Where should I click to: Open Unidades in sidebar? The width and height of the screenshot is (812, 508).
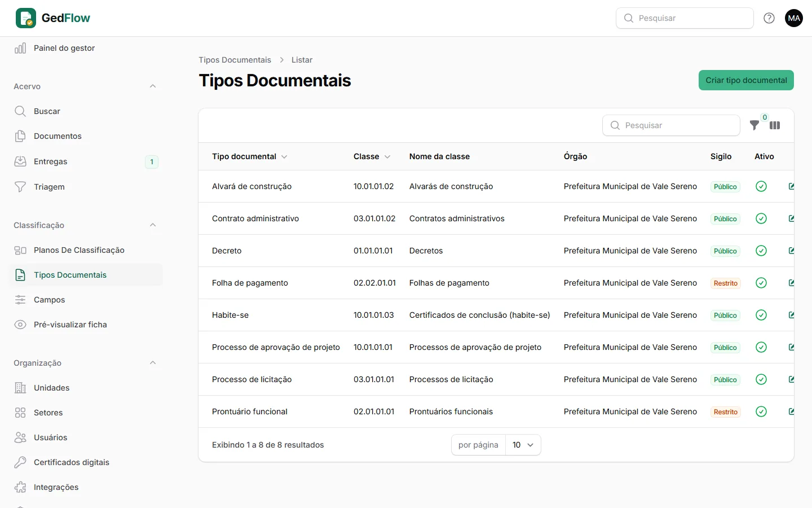pyautogui.click(x=86, y=388)
